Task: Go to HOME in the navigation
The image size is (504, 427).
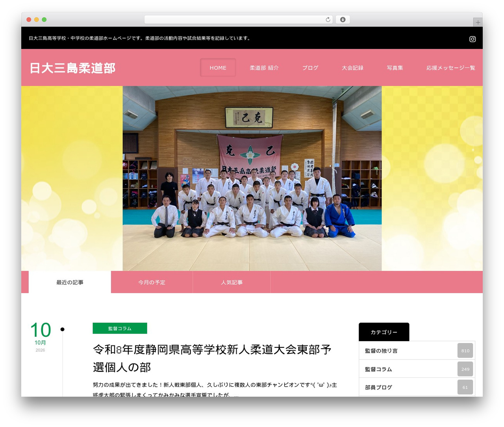Action: [x=218, y=68]
